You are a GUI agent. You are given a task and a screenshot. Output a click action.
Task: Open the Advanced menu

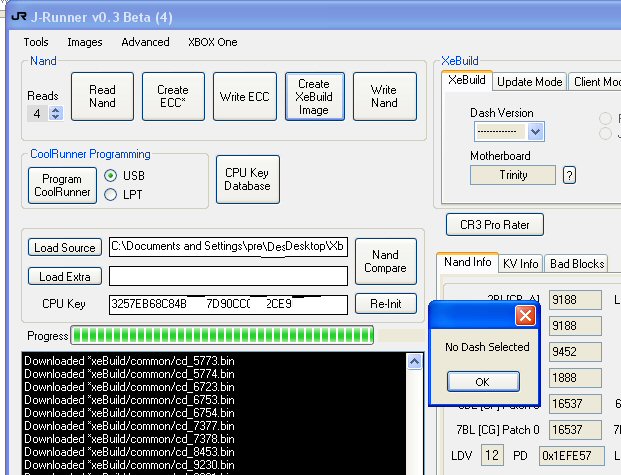[145, 42]
